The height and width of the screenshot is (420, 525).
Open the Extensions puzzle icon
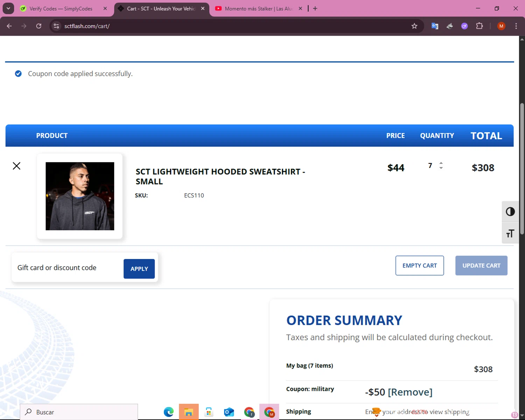pyautogui.click(x=479, y=26)
